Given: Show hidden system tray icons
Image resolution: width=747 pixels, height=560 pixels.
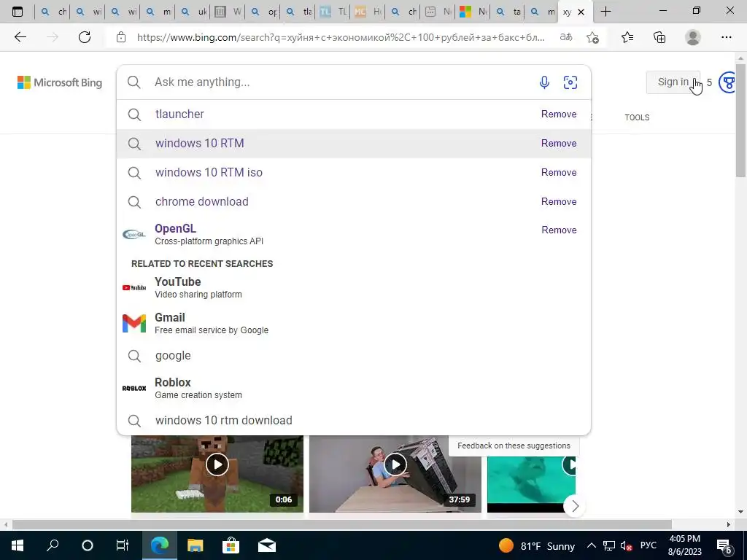Looking at the screenshot, I should coord(591,545).
